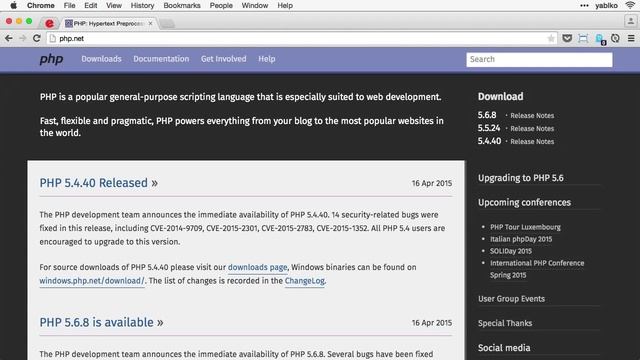The height and width of the screenshot is (360, 640).
Task: Open the People menu
Action: click(221, 5)
